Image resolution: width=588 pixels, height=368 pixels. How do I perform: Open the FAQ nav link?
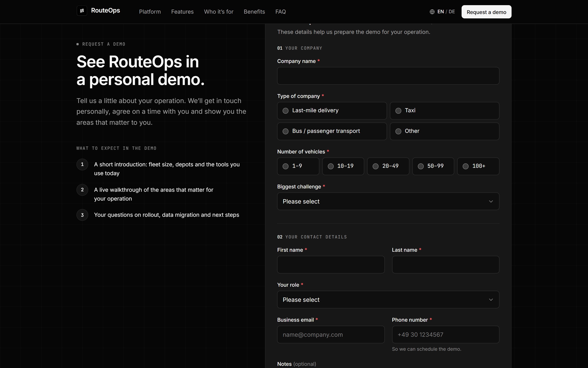(280, 12)
